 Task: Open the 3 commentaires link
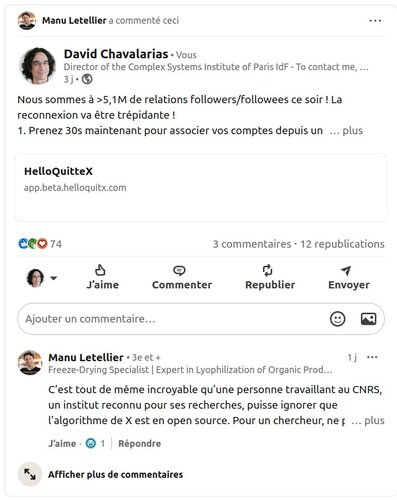click(x=252, y=244)
